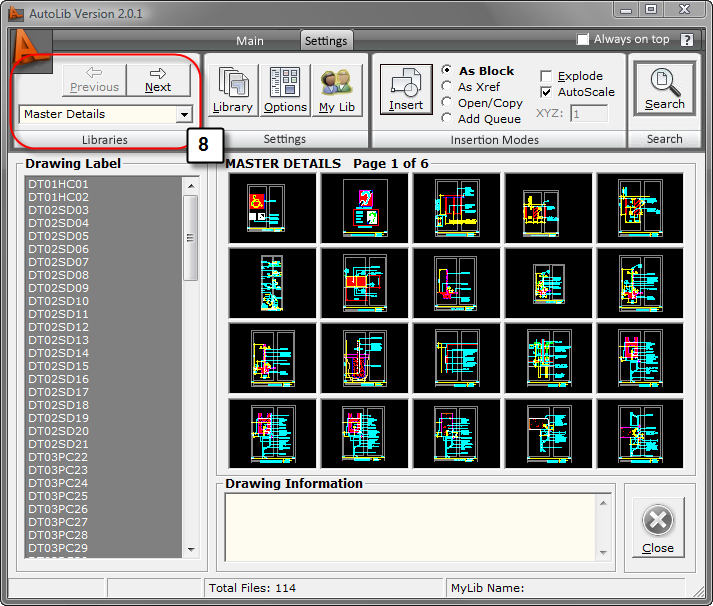713x606 pixels.
Task: Select the fifth thumbnail in the fourth row
Action: [x=640, y=434]
